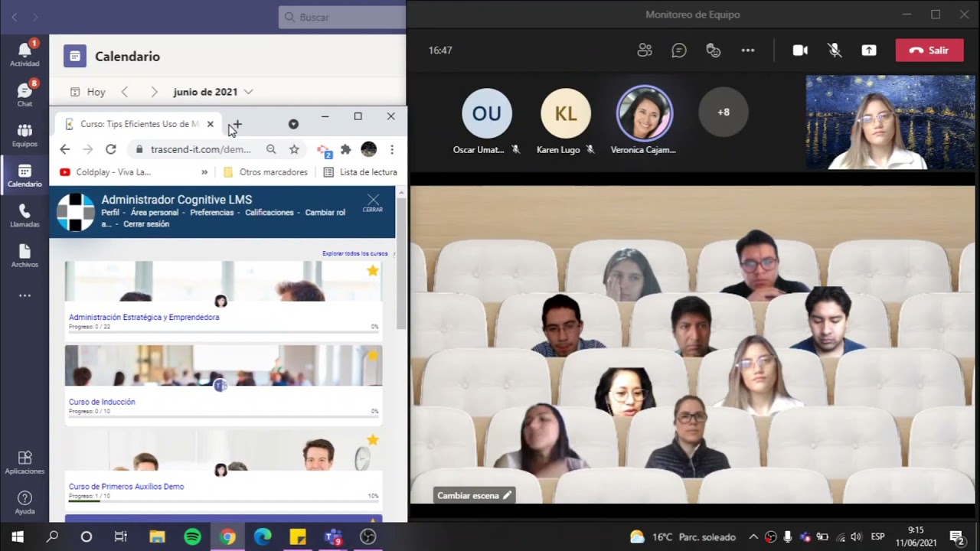Open reactions and raise hand menu
The height and width of the screenshot is (551, 980).
[x=714, y=51]
